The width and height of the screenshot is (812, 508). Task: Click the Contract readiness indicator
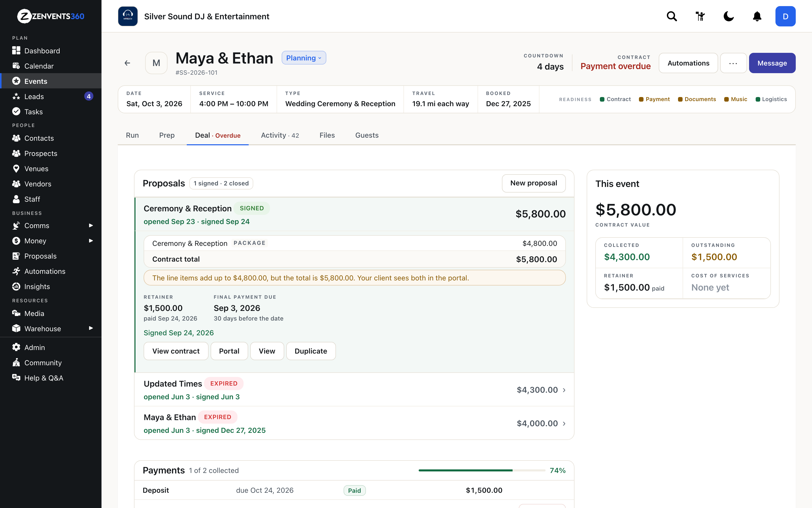point(615,99)
